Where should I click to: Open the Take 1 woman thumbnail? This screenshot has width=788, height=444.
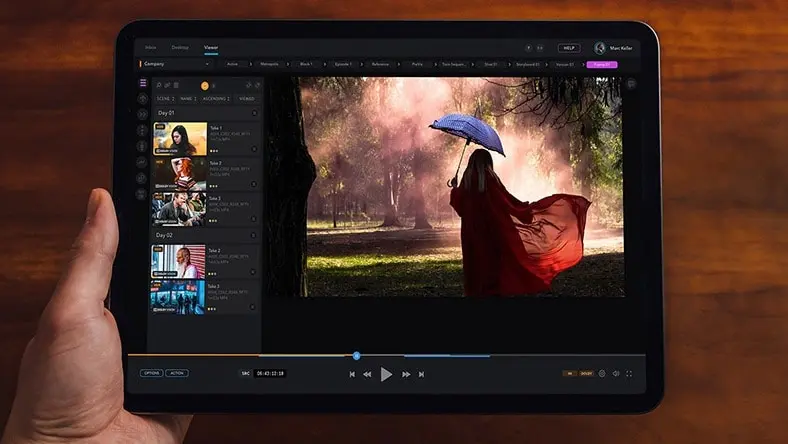pos(180,139)
